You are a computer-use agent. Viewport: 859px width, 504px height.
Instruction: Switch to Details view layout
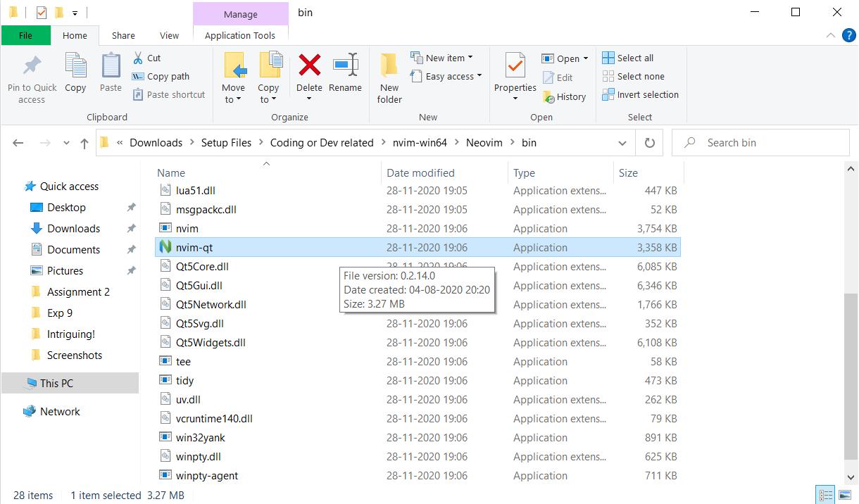point(827,495)
